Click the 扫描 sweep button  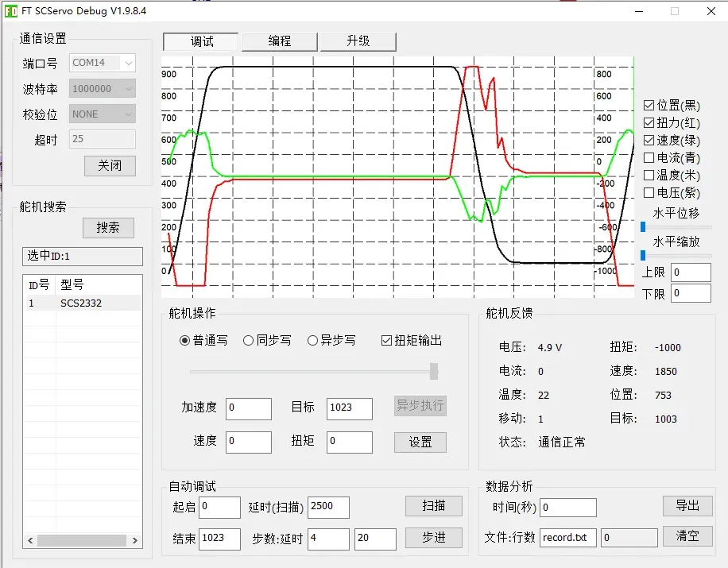[x=433, y=506]
